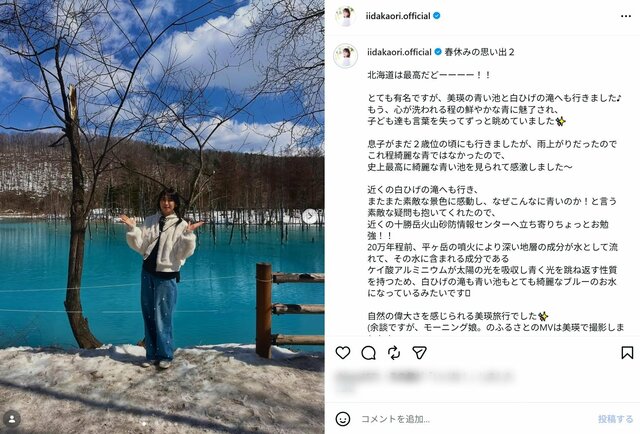Open iidakaori.official from the caption username
Image resolution: width=640 pixels, height=434 pixels.
point(399,52)
